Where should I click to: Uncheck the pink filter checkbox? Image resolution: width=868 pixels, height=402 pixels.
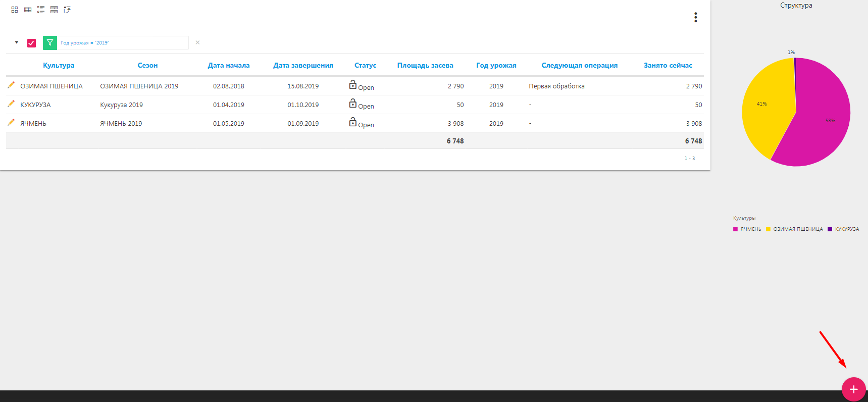pyautogui.click(x=32, y=43)
